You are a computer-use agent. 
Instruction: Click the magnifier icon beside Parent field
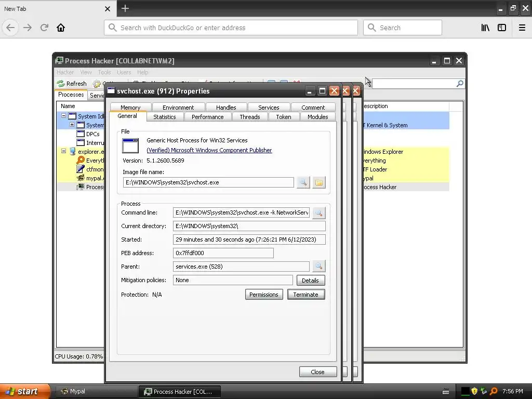pyautogui.click(x=318, y=267)
